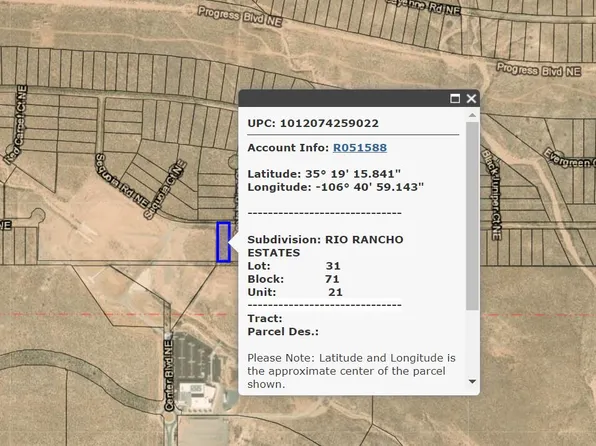The height and width of the screenshot is (446, 596).
Task: Click the Sequoia Ct NE road label
Action: click(x=165, y=190)
